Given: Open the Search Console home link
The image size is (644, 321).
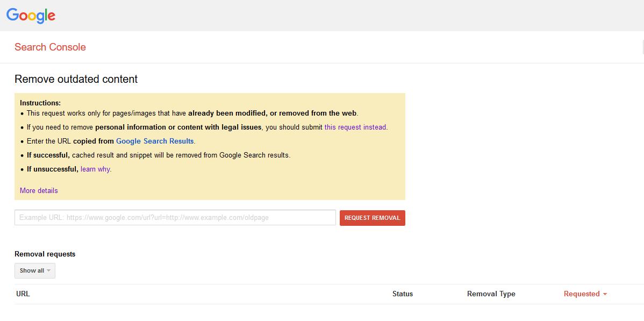Looking at the screenshot, I should click(50, 47).
